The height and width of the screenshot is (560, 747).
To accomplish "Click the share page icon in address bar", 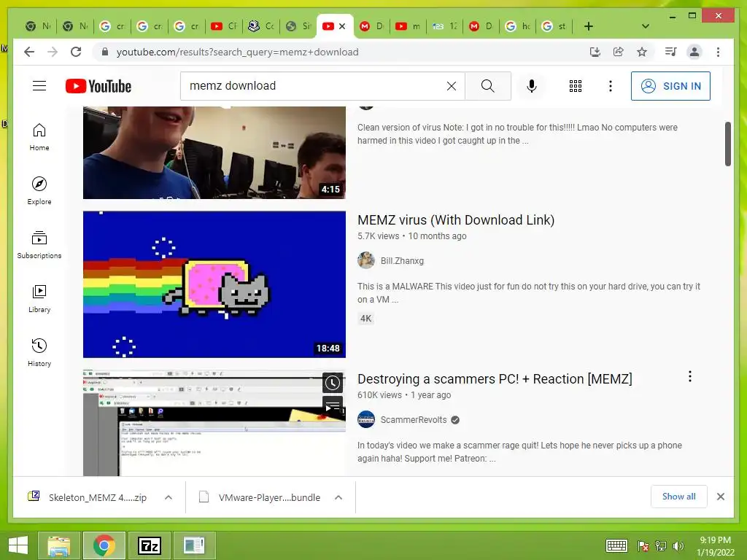I will tap(619, 52).
